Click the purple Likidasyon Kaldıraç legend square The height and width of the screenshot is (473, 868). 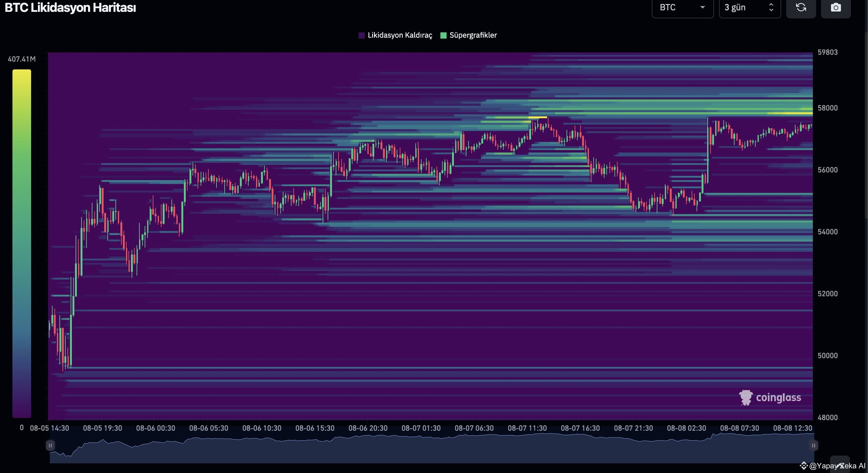pyautogui.click(x=362, y=35)
